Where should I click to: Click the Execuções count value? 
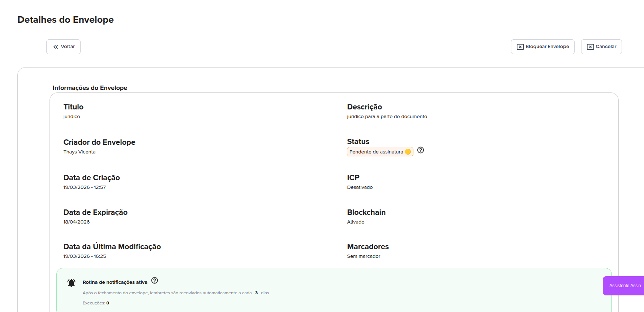click(x=108, y=303)
